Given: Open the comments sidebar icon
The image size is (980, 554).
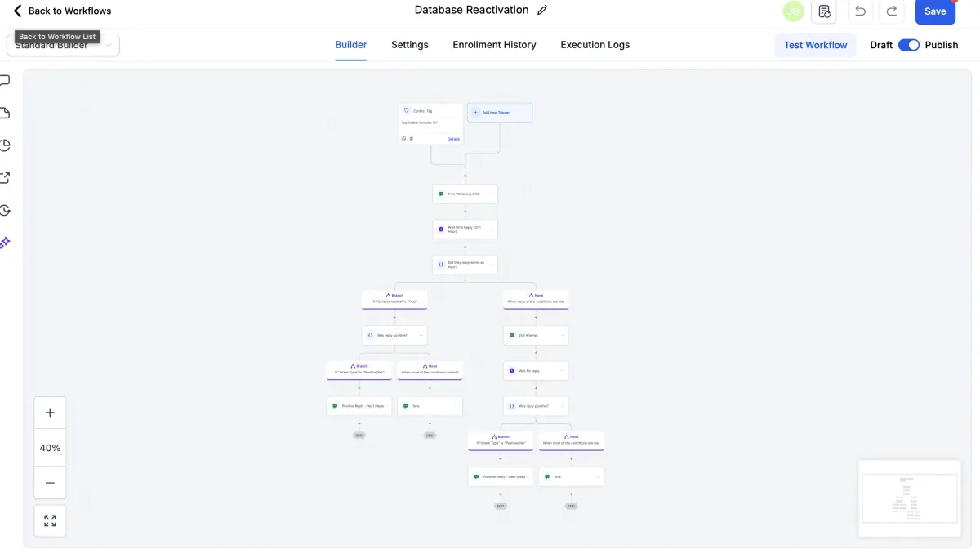Looking at the screenshot, I should click(4, 81).
